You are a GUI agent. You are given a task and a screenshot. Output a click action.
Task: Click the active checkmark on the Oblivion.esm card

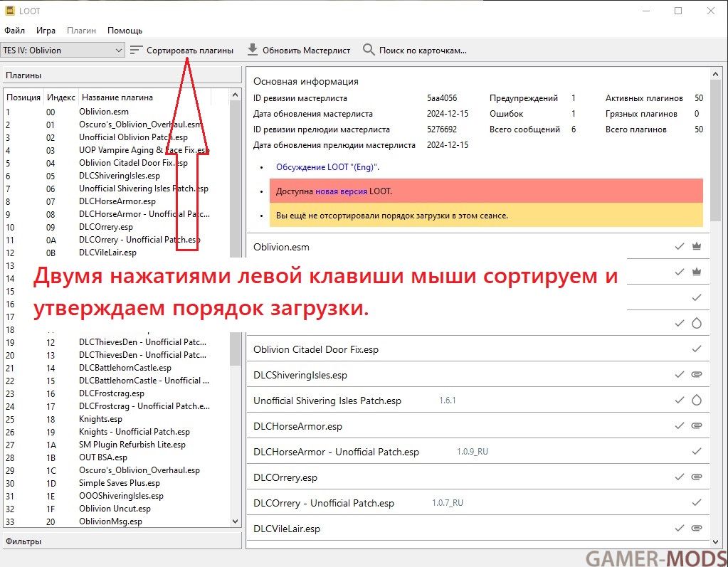point(679,246)
